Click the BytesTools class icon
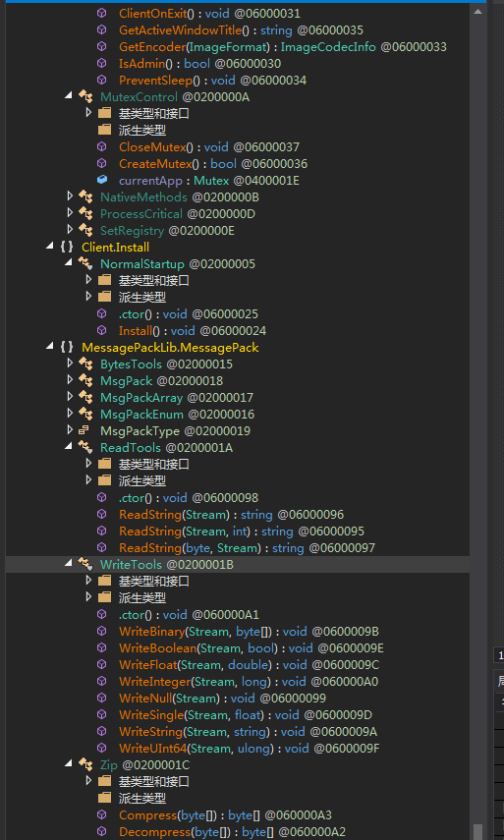This screenshot has height=840, width=504. pyautogui.click(x=85, y=364)
